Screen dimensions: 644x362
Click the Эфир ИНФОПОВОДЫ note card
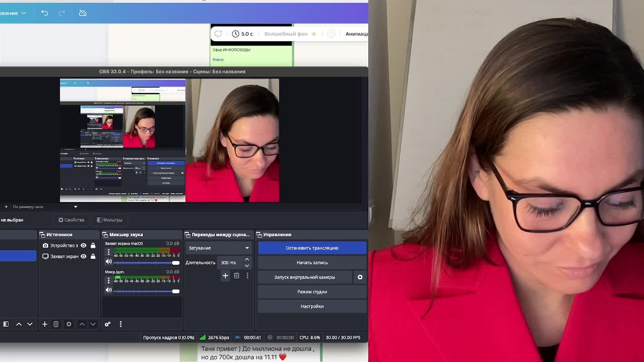click(x=252, y=55)
